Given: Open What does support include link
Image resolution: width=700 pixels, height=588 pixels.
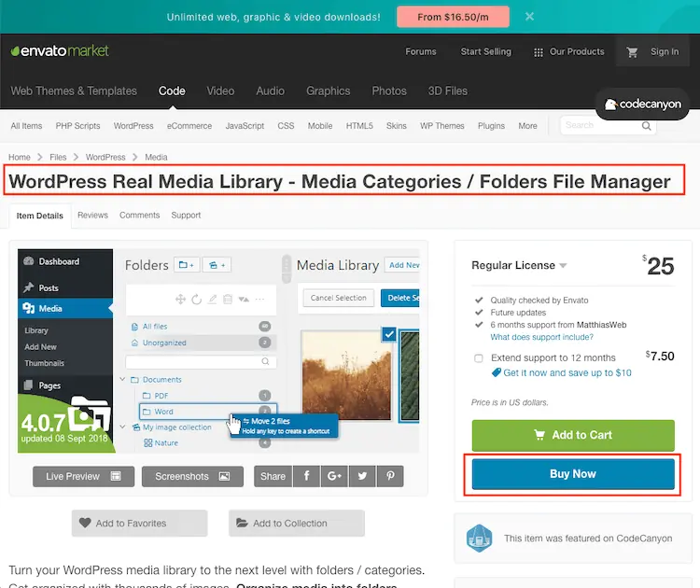Looking at the screenshot, I should (542, 337).
